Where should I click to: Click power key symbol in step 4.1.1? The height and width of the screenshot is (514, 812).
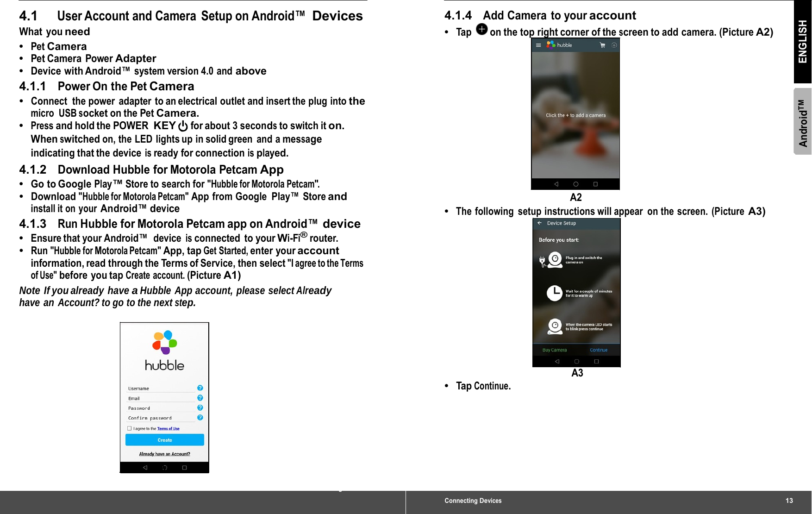183,126
